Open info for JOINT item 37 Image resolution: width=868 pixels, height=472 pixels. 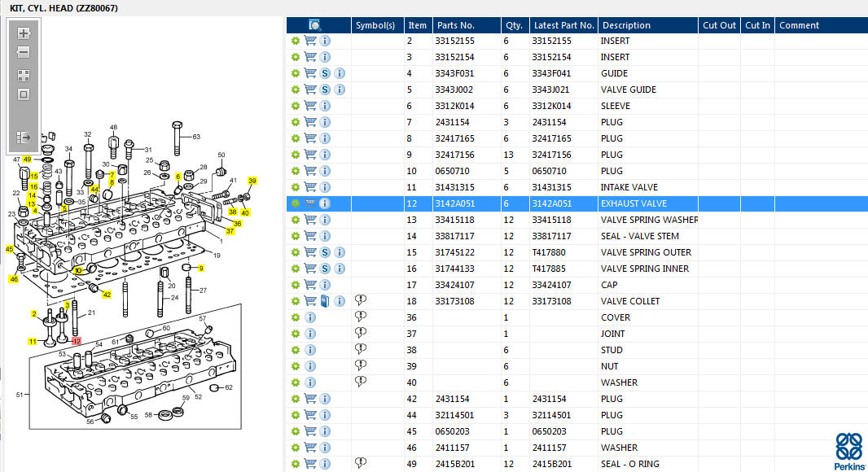310,334
